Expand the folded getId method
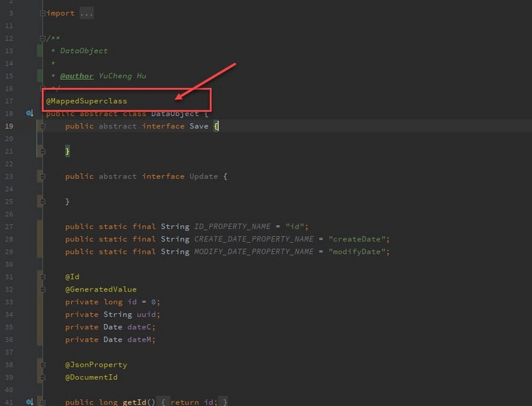This screenshot has width=532, height=406. [43, 402]
